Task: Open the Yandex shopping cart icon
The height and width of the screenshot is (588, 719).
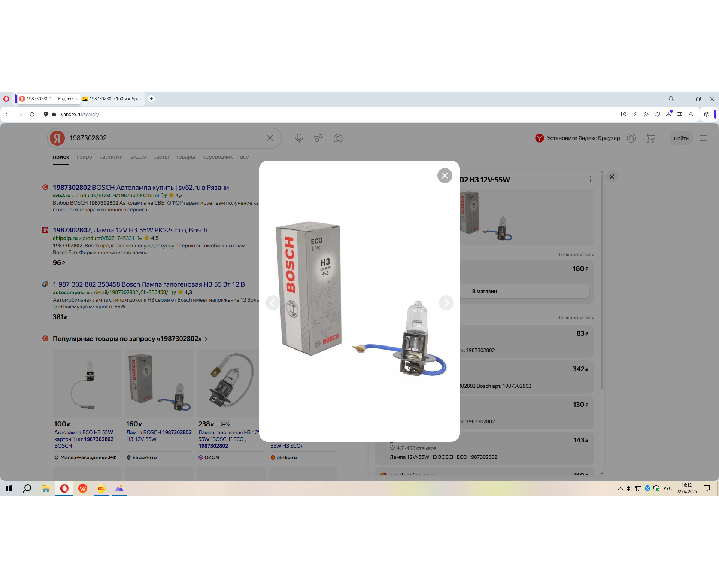Action: click(650, 138)
